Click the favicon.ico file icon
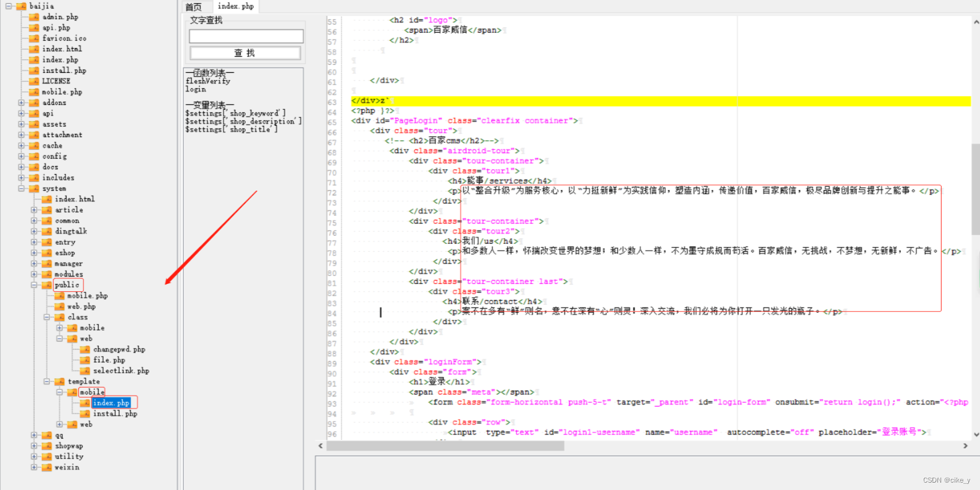The image size is (980, 490). [x=34, y=38]
